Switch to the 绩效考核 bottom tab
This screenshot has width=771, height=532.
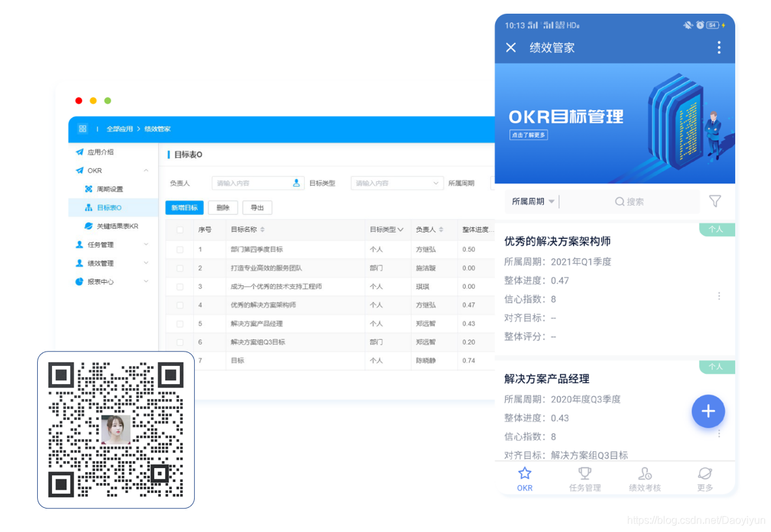pos(645,479)
